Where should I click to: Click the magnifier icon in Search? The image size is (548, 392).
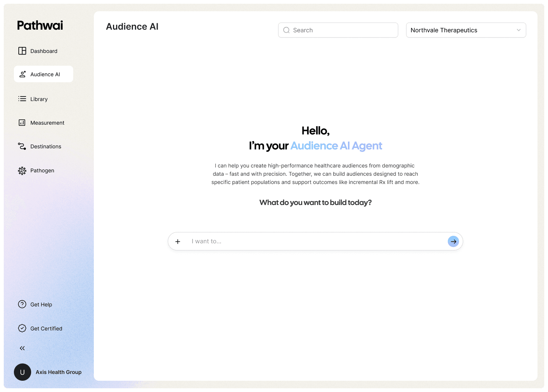pyautogui.click(x=286, y=30)
